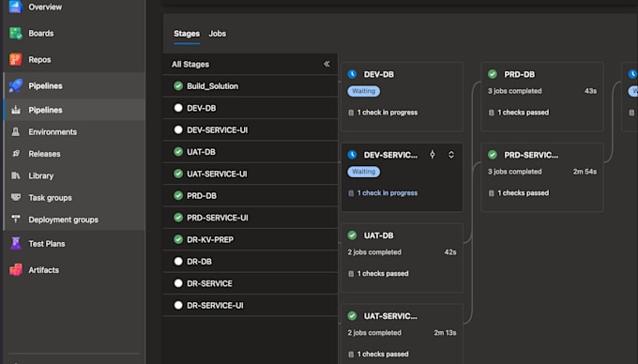638x364 pixels.
Task: Select PRD-DB in stages list
Action: [251, 196]
